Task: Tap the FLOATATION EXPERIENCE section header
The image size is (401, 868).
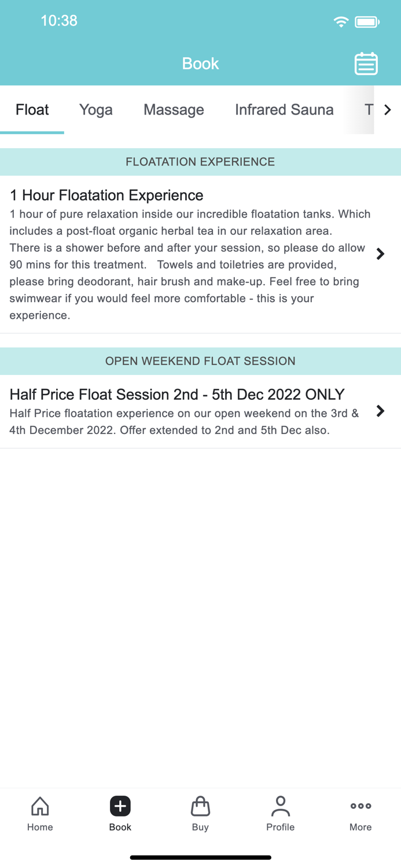Action: coord(200,162)
